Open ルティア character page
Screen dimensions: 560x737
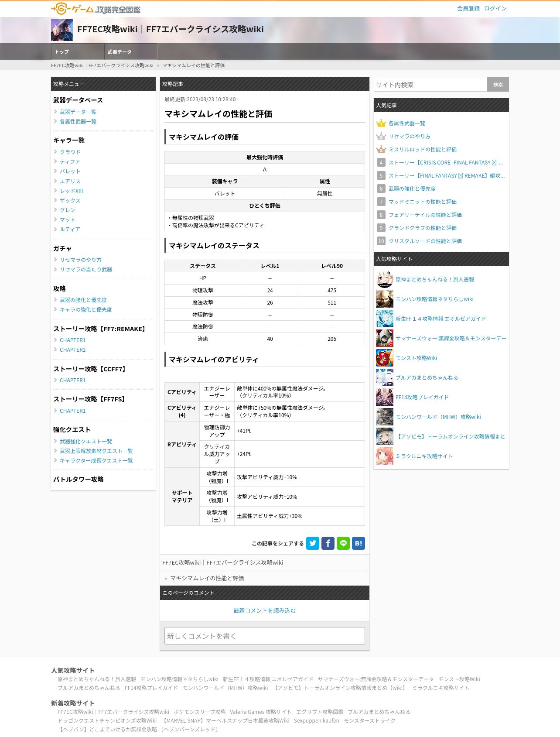tap(70, 229)
